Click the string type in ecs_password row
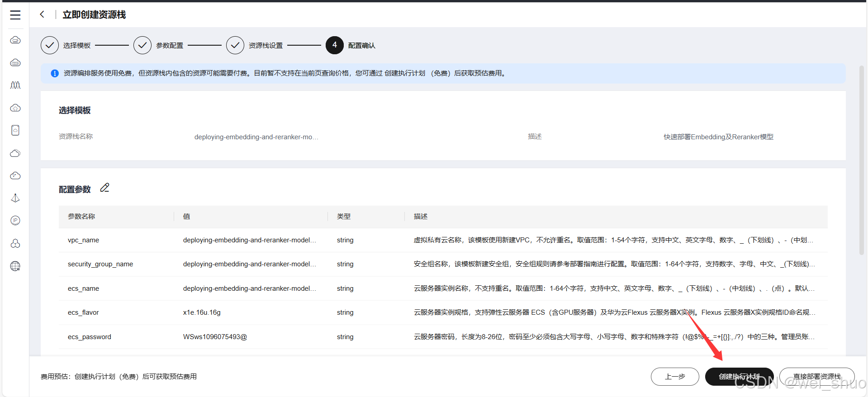 (x=345, y=337)
